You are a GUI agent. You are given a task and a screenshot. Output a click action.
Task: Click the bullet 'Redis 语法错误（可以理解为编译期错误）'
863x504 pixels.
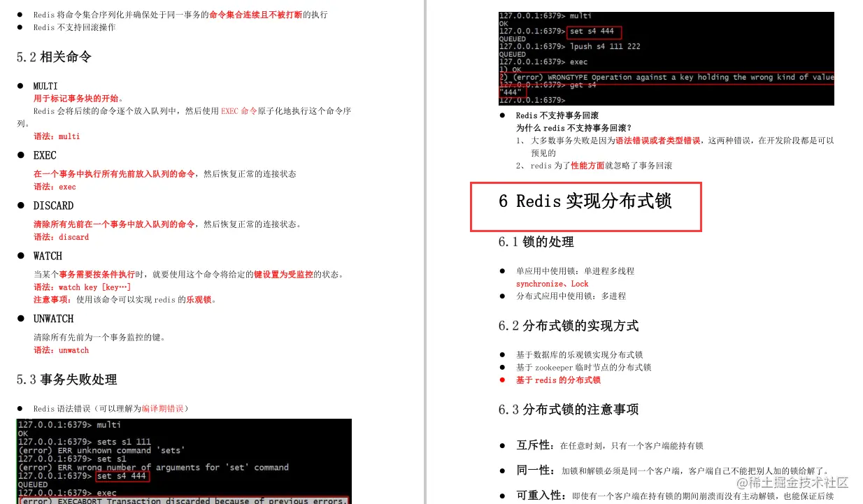[111, 408]
